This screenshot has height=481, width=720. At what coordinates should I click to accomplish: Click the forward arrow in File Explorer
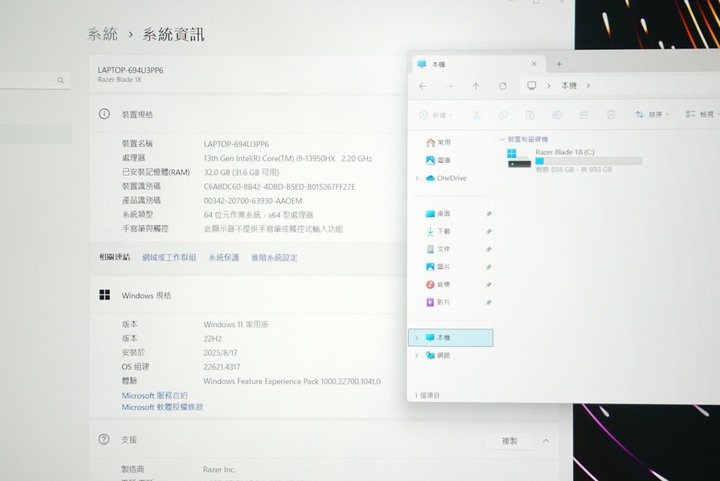[450, 86]
